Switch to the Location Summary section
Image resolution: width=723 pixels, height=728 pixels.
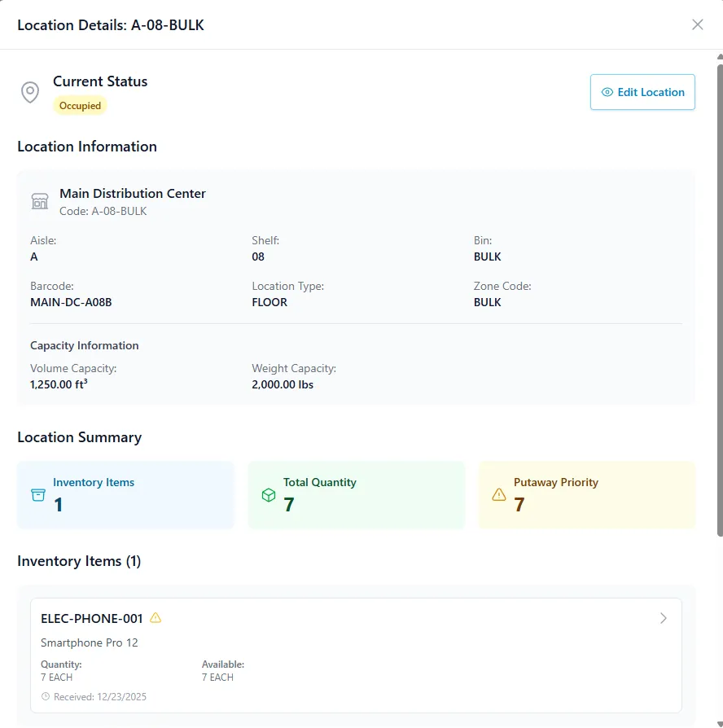[x=80, y=437]
